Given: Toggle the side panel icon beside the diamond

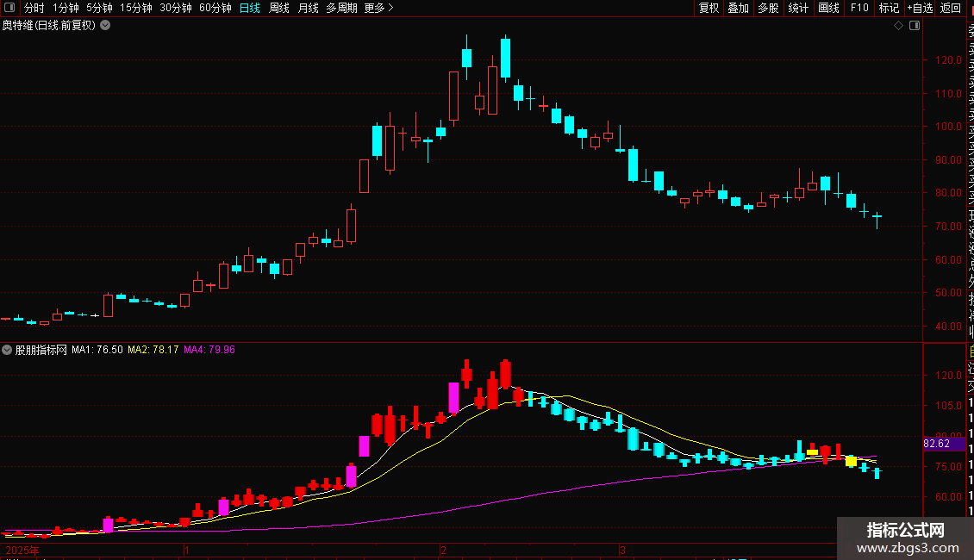Looking at the screenshot, I should (x=915, y=26).
